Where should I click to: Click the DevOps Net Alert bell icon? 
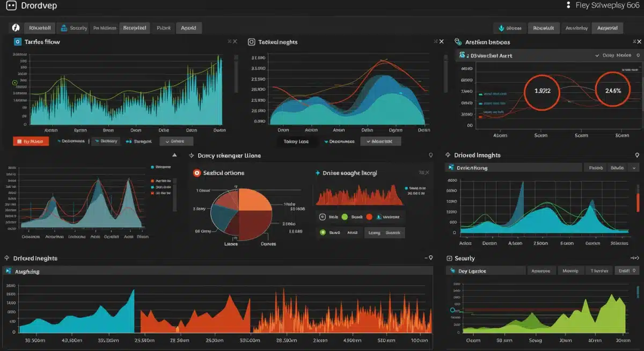[x=462, y=55]
